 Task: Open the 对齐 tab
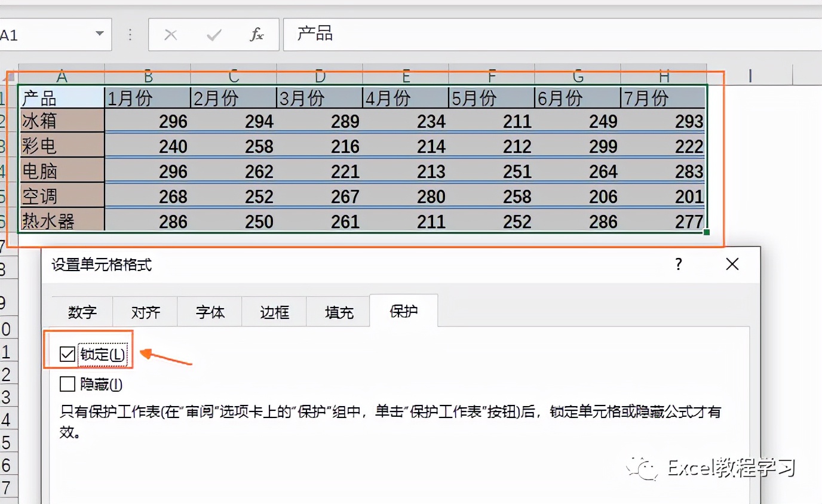pos(145,311)
